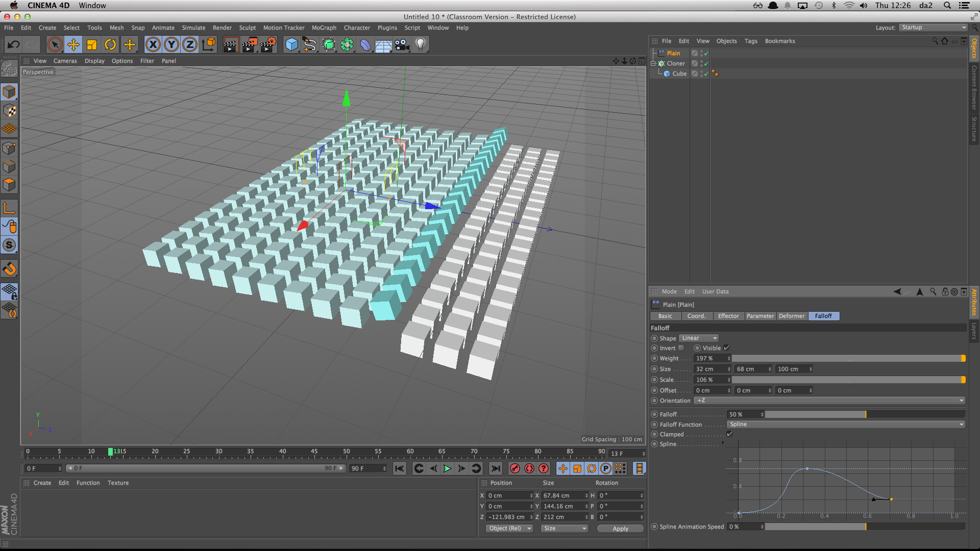980x551 pixels.
Task: Select the Move tool in toolbar
Action: (x=73, y=45)
